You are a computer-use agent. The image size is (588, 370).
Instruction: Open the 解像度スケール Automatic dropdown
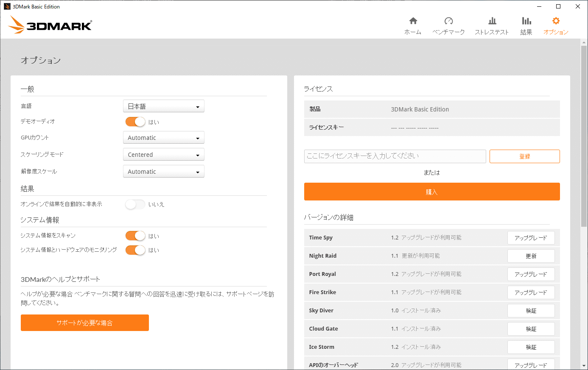click(x=164, y=172)
